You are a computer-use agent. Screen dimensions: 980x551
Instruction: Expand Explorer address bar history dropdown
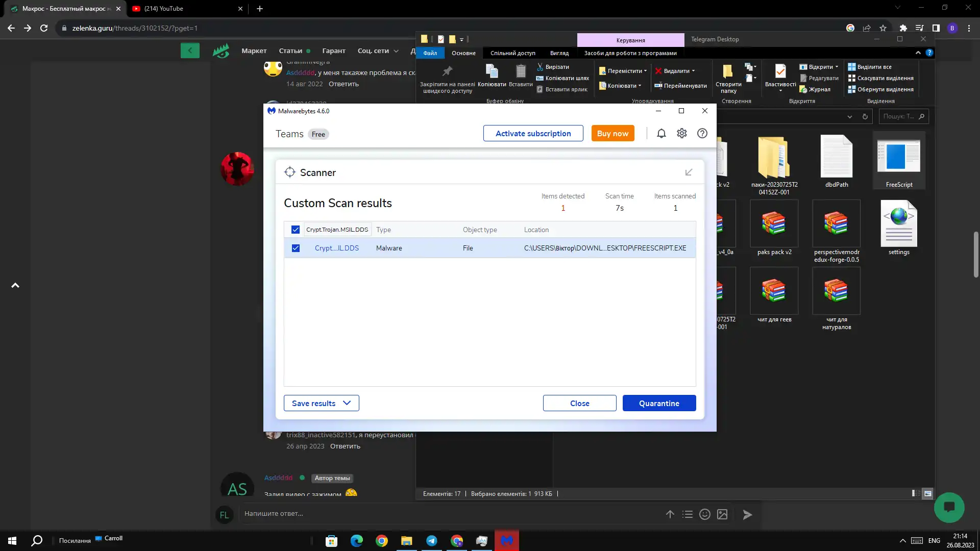click(x=849, y=116)
